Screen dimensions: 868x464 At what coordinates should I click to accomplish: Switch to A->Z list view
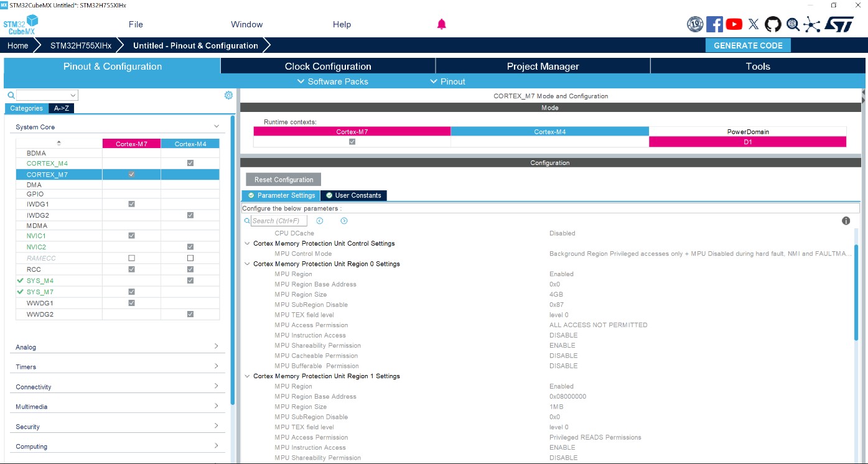pos(62,108)
